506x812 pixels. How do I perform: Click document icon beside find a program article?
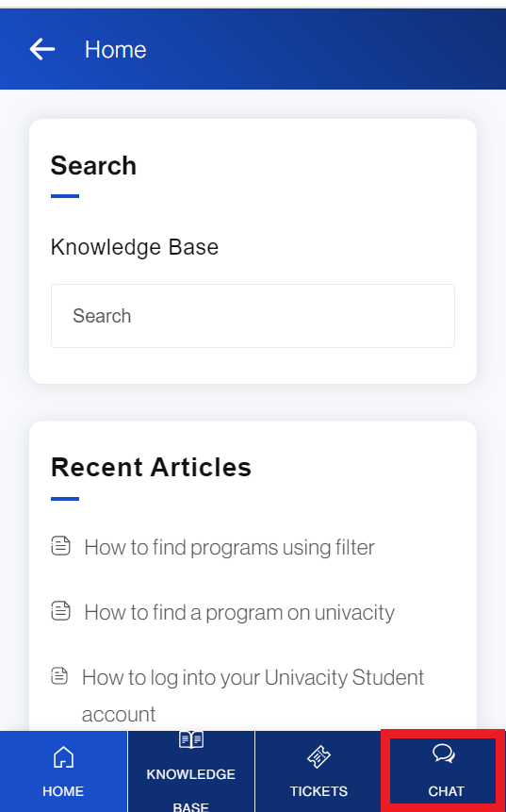60,611
